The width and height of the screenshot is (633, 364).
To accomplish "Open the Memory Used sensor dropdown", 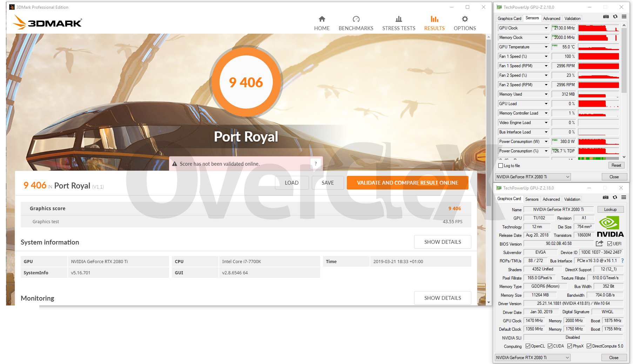I will point(546,94).
